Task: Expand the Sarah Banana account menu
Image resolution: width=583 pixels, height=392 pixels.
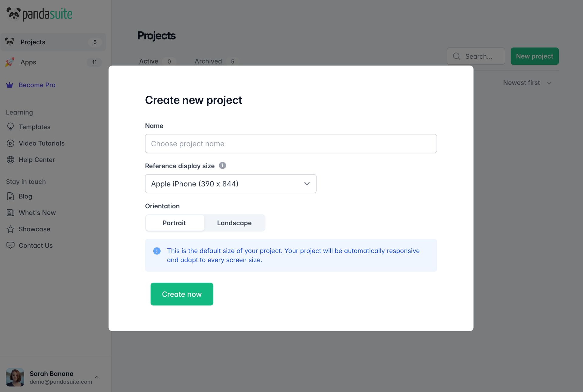Action: coord(97,377)
